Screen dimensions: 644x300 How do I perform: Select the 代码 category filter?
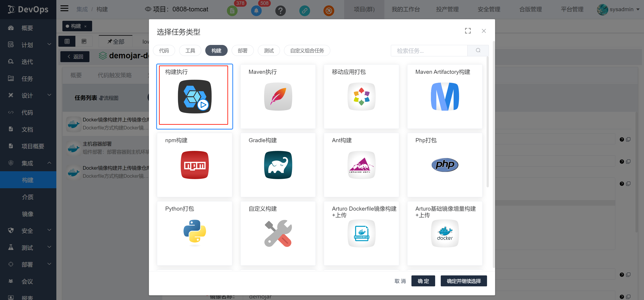tap(164, 51)
